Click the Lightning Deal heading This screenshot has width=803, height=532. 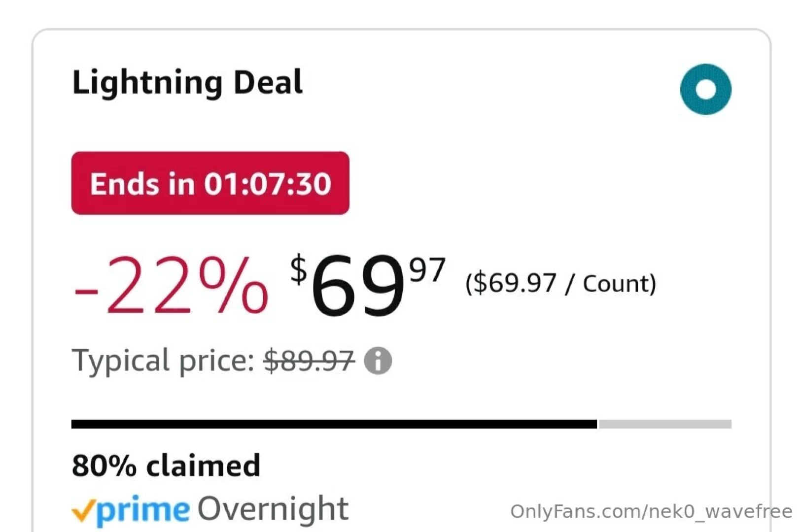(x=187, y=82)
